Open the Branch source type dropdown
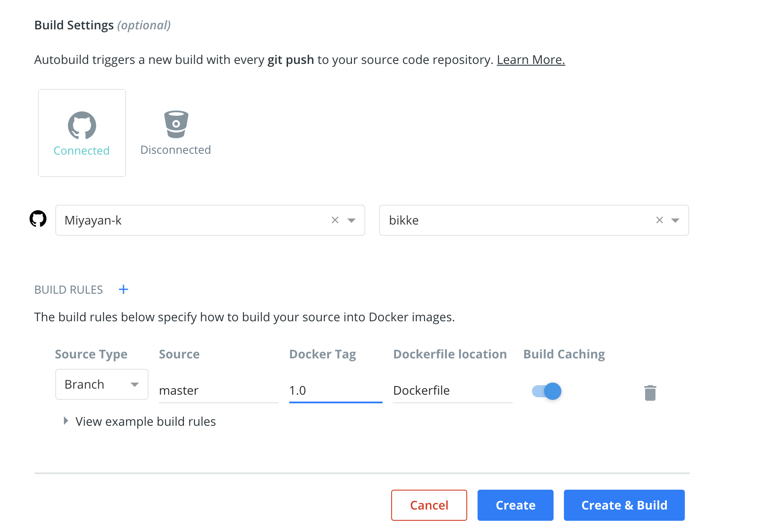The image size is (766, 532). pyautogui.click(x=102, y=384)
